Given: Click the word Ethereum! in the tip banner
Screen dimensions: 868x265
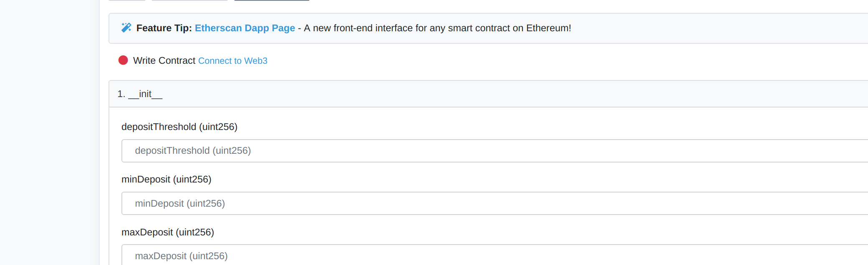Looking at the screenshot, I should point(549,28).
